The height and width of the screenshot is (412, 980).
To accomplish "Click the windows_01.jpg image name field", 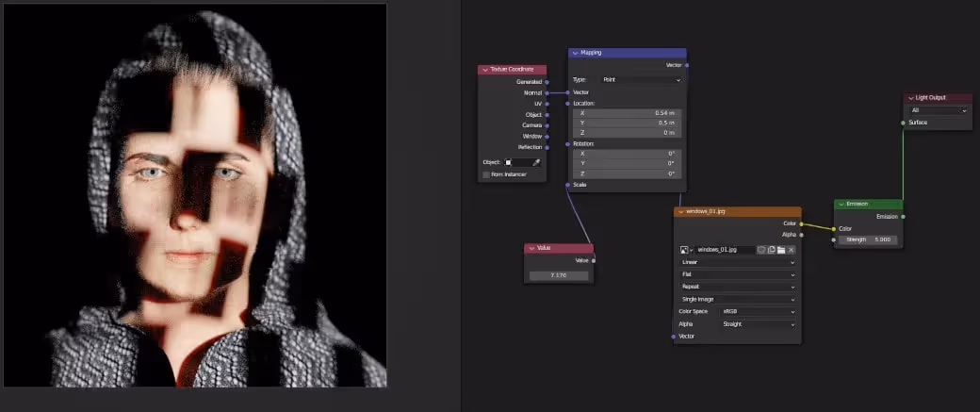I will [x=726, y=250].
